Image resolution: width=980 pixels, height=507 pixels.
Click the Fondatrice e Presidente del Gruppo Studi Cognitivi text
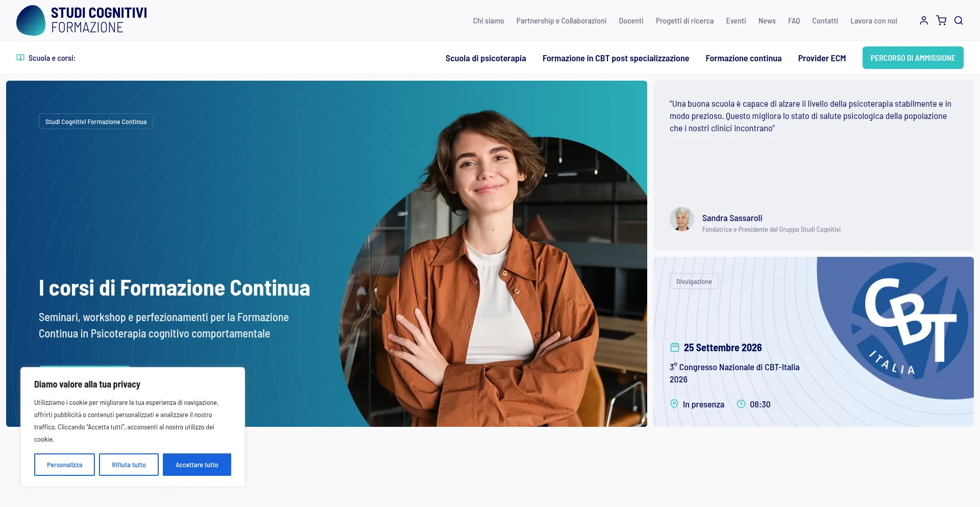(771, 230)
